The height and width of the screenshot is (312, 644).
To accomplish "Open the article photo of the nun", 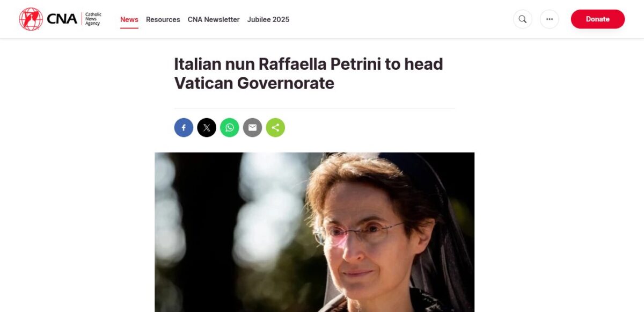I will point(314,232).
